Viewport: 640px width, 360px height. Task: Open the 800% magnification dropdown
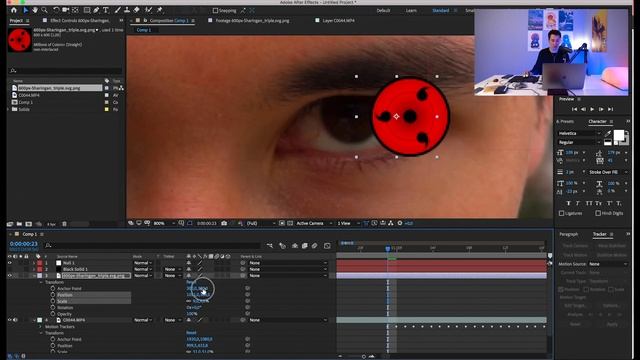(164, 224)
